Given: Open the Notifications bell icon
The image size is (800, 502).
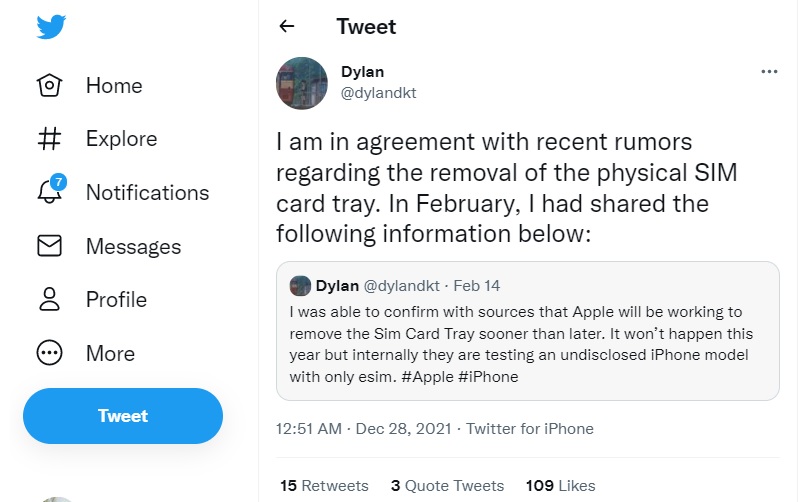Looking at the screenshot, I should pos(50,192).
